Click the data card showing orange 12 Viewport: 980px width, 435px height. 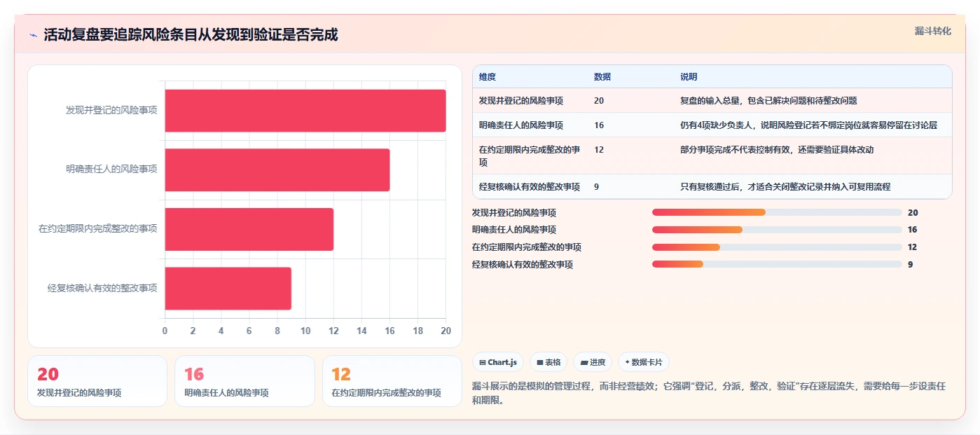[x=392, y=381]
